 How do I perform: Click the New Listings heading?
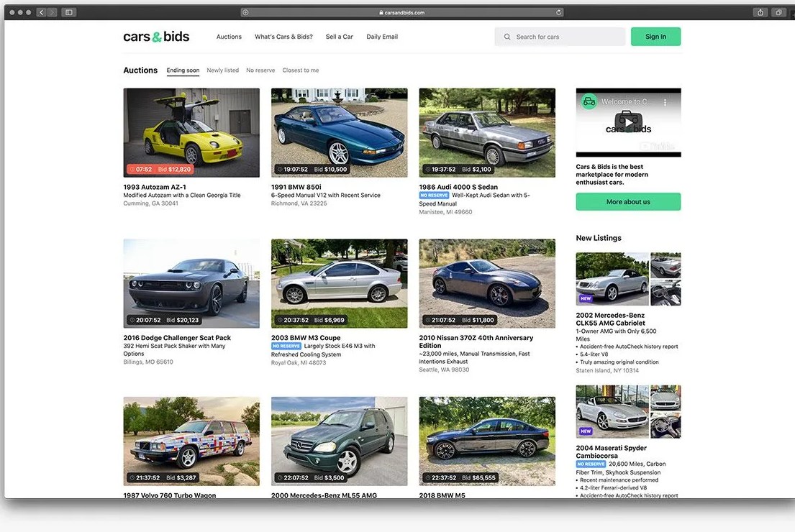599,238
